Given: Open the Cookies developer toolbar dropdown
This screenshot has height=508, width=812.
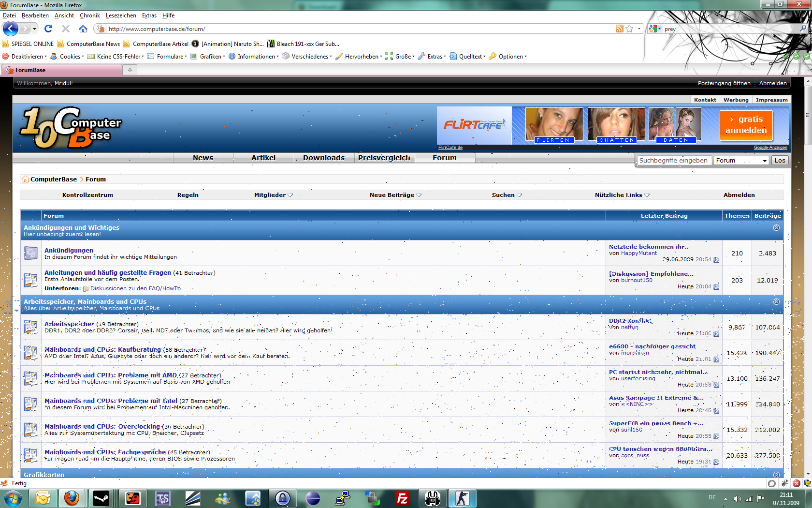Looking at the screenshot, I should [67, 57].
